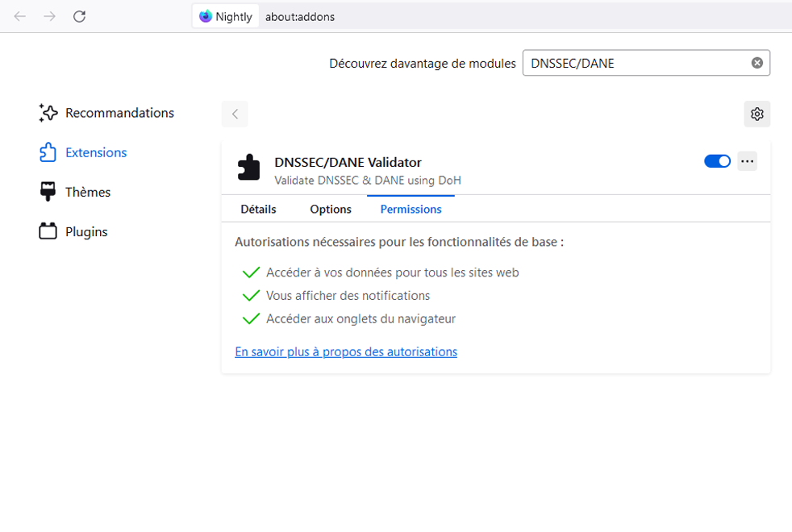This screenshot has height=532, width=792.
Task: Disable the DNSSEC/DANE Validator toggle
Action: coord(717,161)
